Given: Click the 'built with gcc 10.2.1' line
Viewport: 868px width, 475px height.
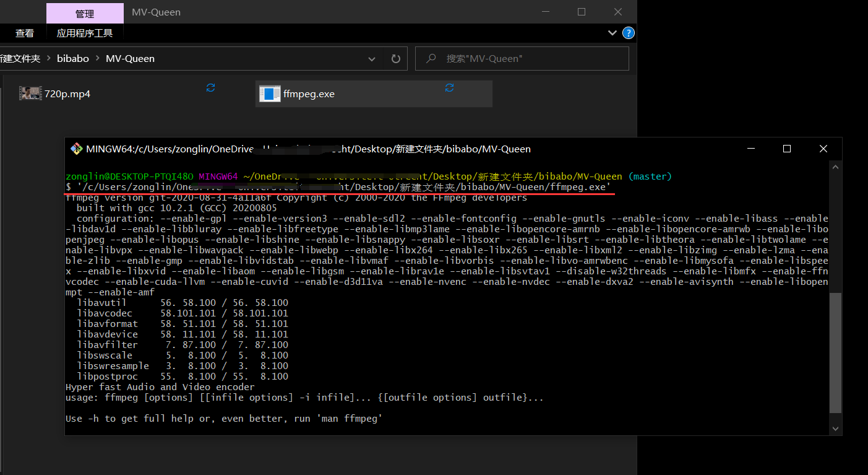Looking at the screenshot, I should 177,208.
